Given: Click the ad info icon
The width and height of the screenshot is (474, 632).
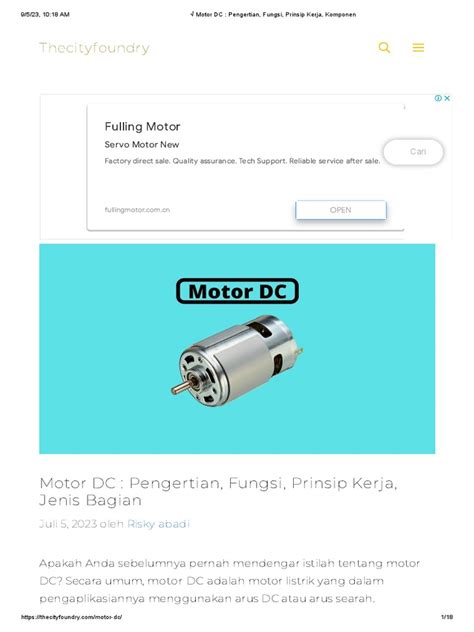Looking at the screenshot, I should pyautogui.click(x=438, y=98).
